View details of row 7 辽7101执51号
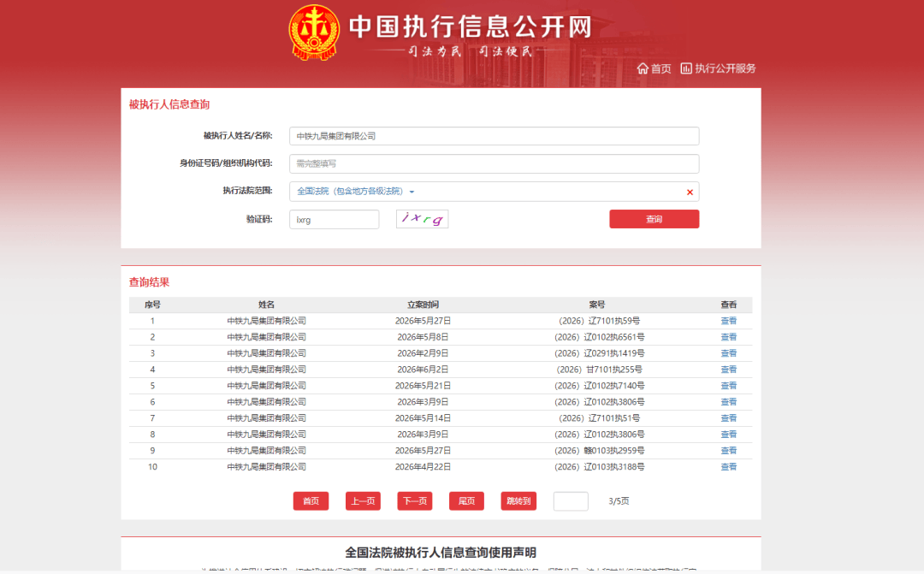This screenshot has height=574, width=924. (728, 418)
